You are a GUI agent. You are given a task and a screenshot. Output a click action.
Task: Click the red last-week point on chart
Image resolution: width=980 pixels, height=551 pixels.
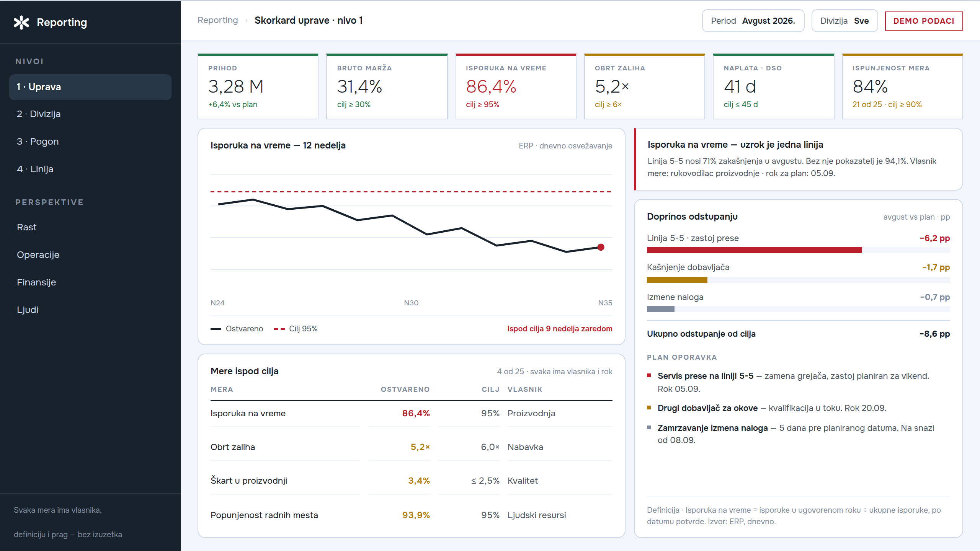coord(601,247)
